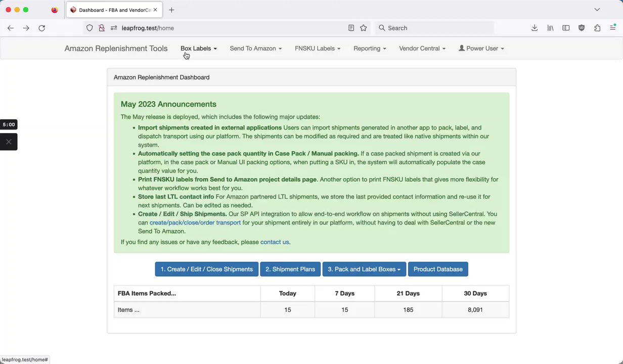Click the 5:00 timer badge
Screen dimensions: 623x364
click(9, 124)
